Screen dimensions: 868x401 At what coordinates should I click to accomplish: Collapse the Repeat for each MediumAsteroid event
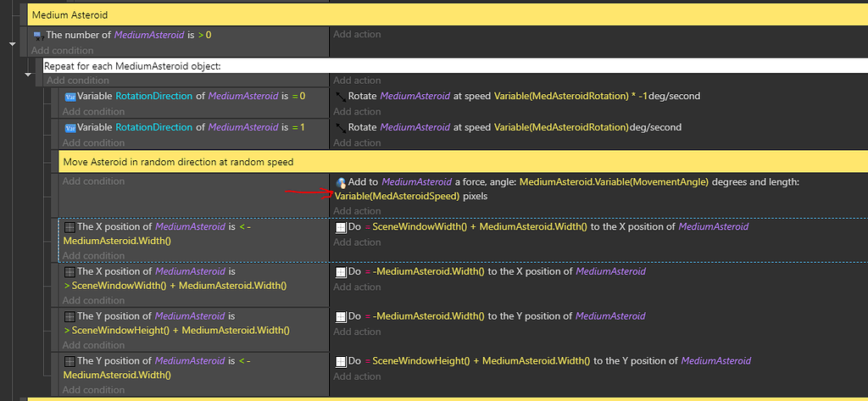28,75
